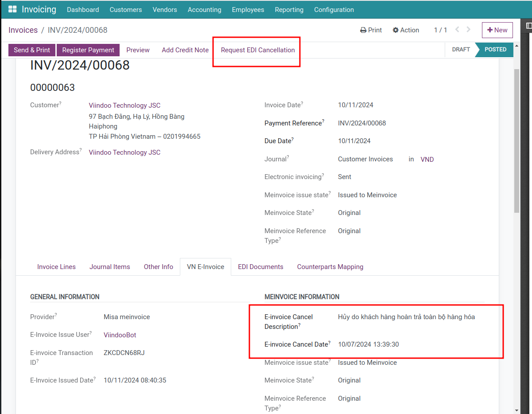Create a new invoice with New button

click(x=497, y=30)
